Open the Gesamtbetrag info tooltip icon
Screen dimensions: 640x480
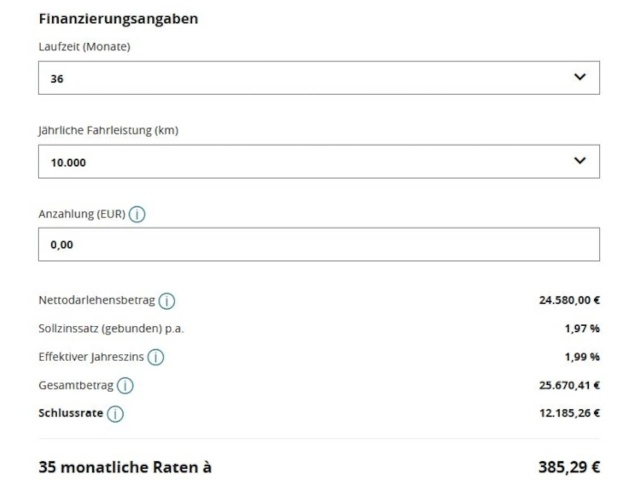tap(125, 385)
